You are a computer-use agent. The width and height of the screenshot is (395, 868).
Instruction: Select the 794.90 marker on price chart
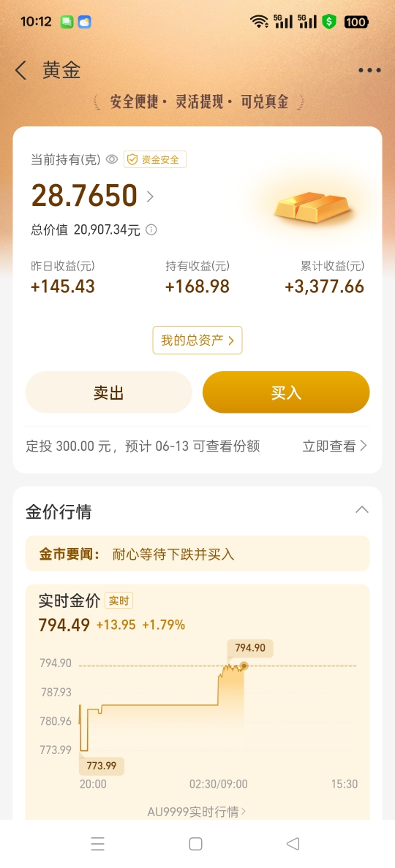point(250,647)
